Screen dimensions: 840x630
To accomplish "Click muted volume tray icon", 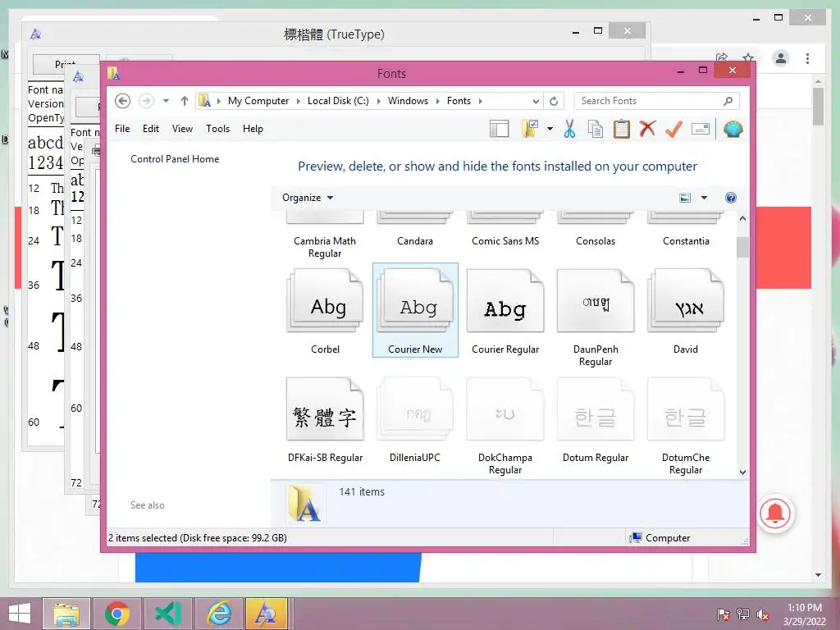I will (762, 614).
